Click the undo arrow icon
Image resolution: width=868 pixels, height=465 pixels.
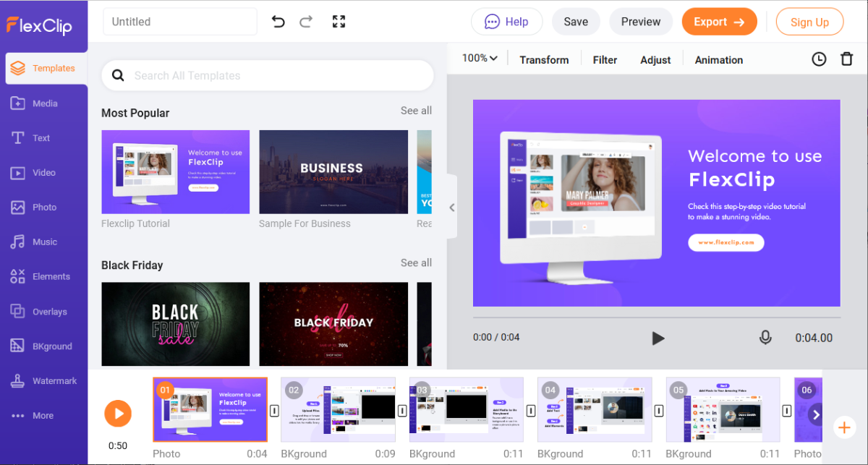pos(278,22)
